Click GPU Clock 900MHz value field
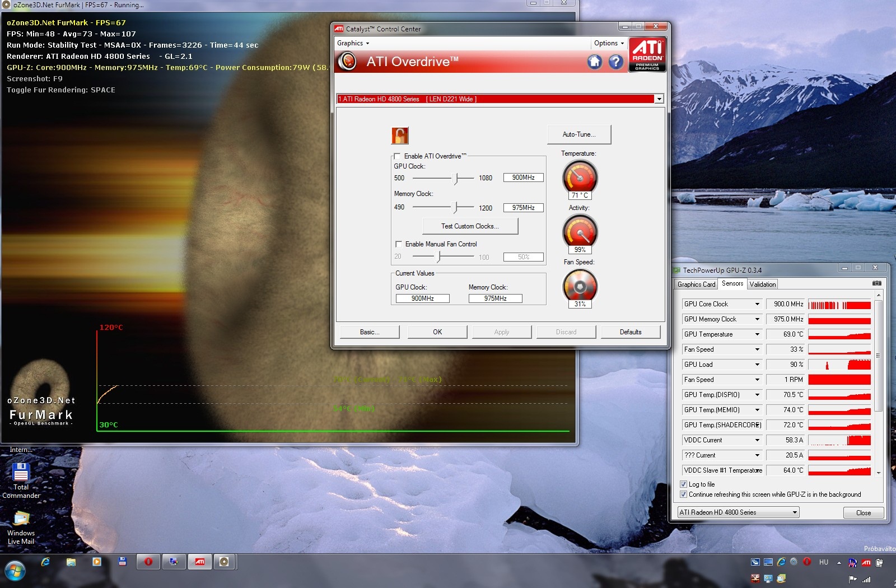The image size is (896, 588). (524, 178)
